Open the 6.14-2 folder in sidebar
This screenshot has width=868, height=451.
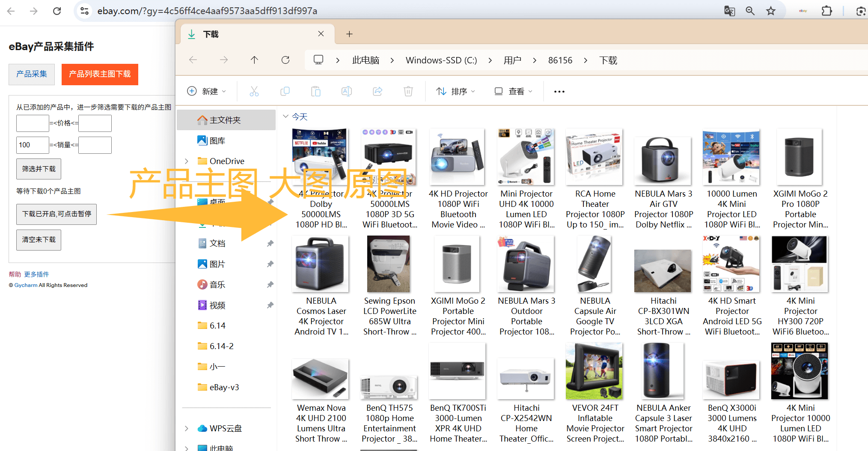[x=216, y=346]
